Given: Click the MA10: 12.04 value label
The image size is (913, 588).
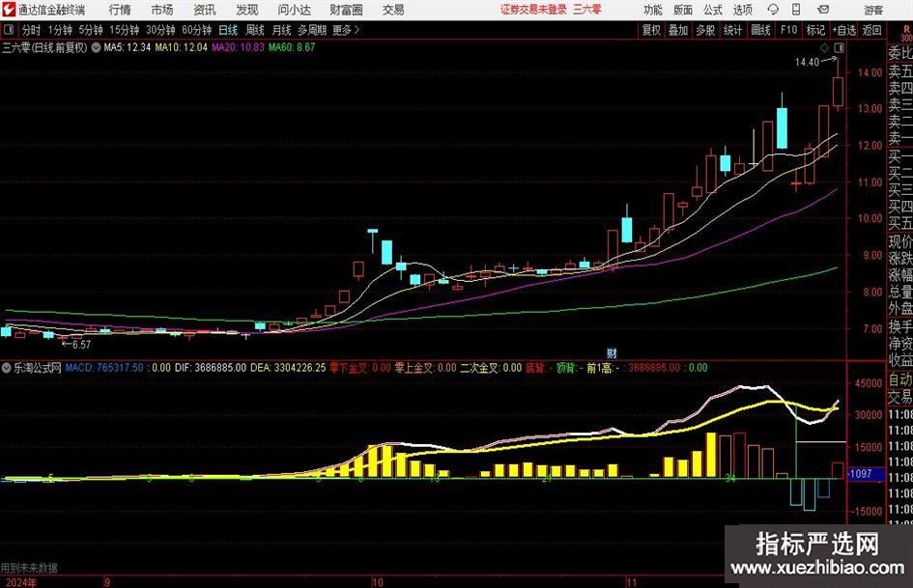Looking at the screenshot, I should (x=181, y=47).
